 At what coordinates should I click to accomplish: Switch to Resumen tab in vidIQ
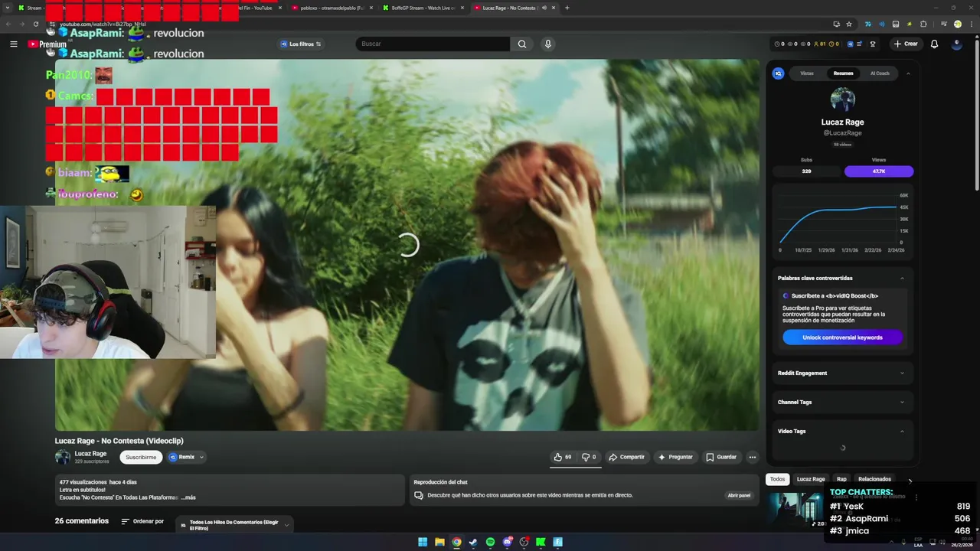coord(843,73)
